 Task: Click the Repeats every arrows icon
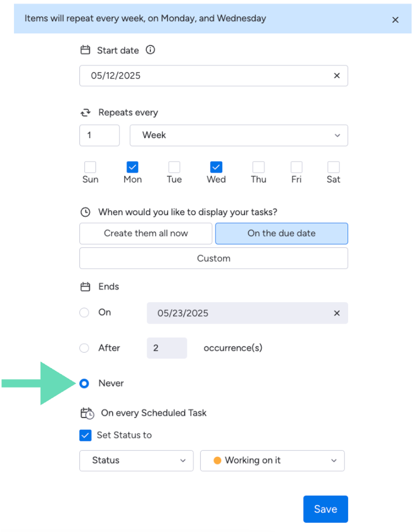(x=85, y=113)
